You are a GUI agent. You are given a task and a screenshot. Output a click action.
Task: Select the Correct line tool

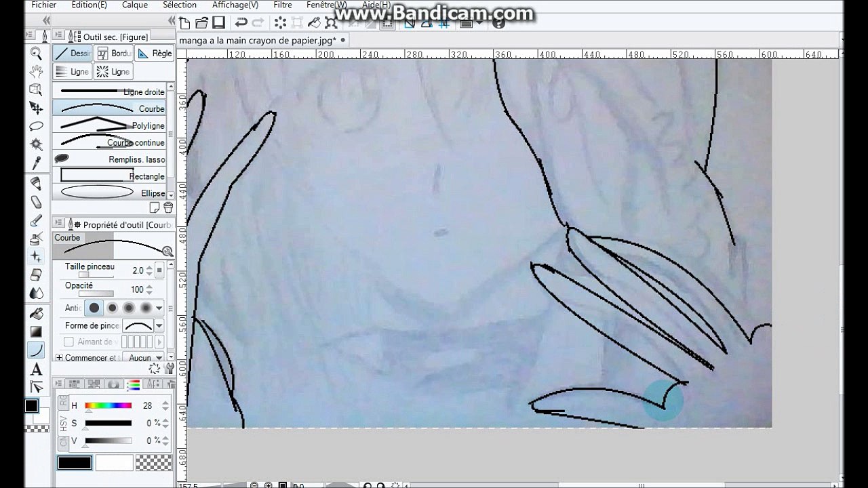pos(36,388)
